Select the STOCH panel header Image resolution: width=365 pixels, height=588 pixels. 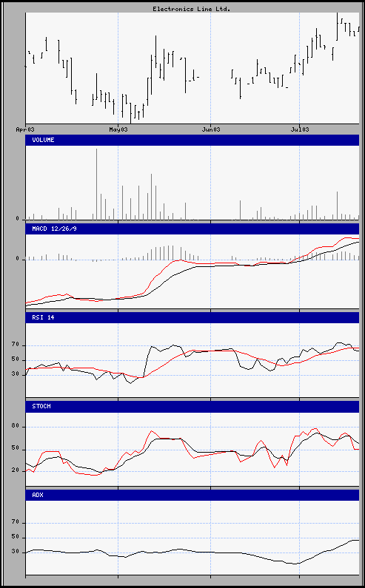[x=192, y=407]
